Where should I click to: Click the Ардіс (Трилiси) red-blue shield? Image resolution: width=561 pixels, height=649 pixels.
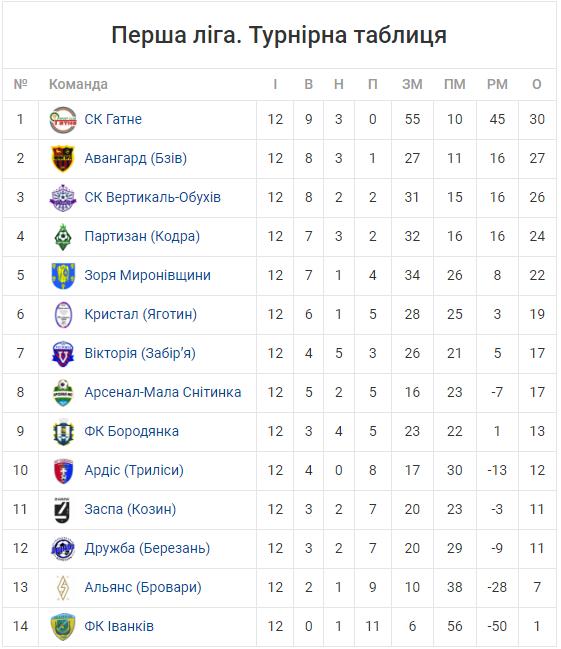(x=63, y=471)
